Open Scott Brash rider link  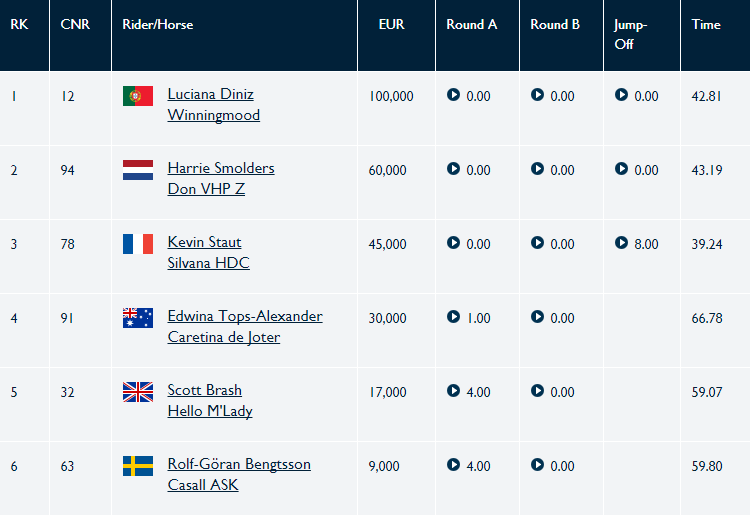coord(205,390)
